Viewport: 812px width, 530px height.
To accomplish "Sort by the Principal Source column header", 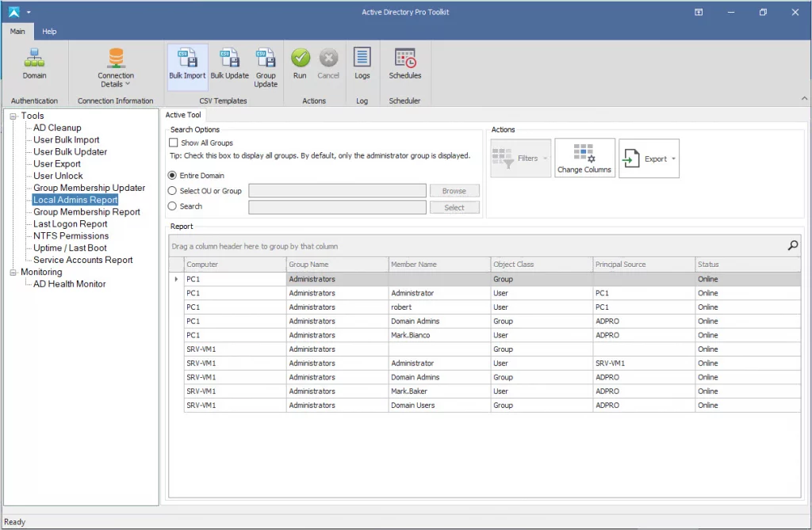I will coord(644,265).
